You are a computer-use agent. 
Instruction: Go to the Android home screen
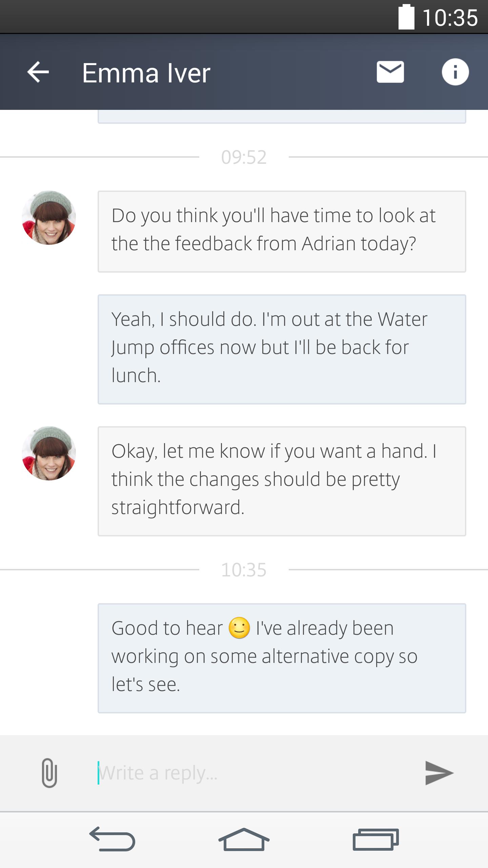tap(244, 840)
